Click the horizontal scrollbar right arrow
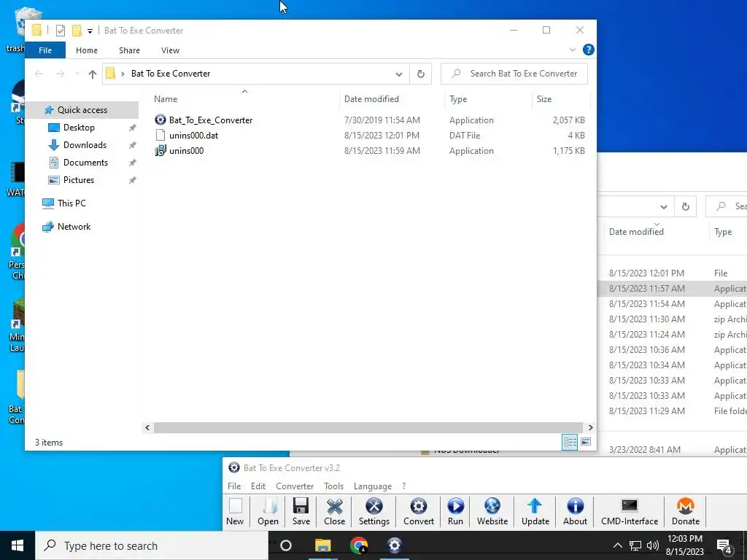Viewport: 747px width, 560px height. pyautogui.click(x=590, y=427)
